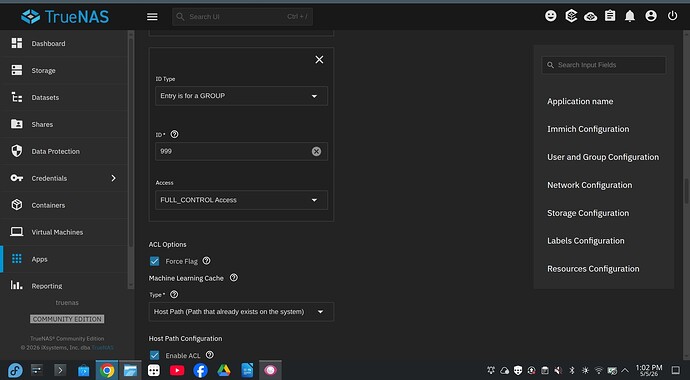Viewport: 690px width, 380px height.
Task: Show help for Force Flag
Action: pos(206,261)
